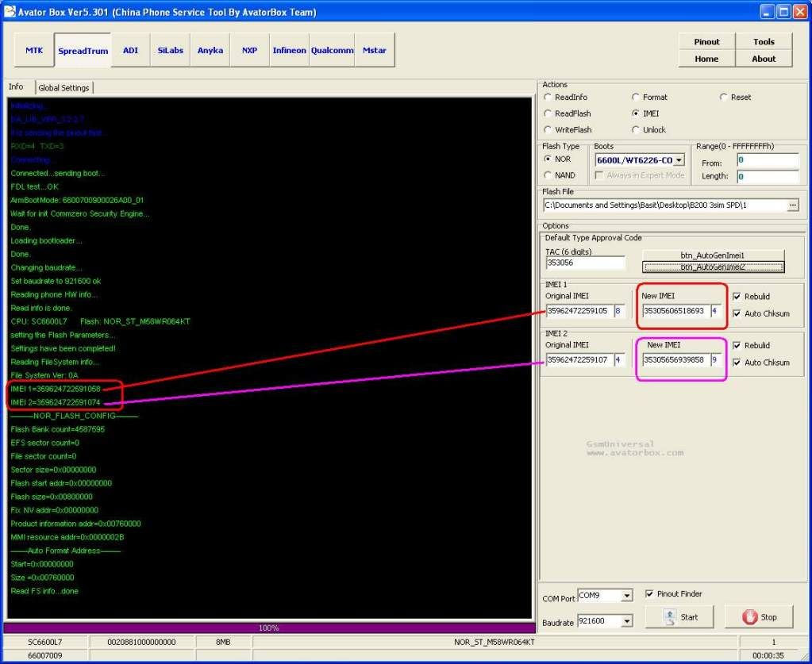Screen dimensions: 812x664
Task: Click IMEI 1 new checksum digit field
Action: pos(716,311)
